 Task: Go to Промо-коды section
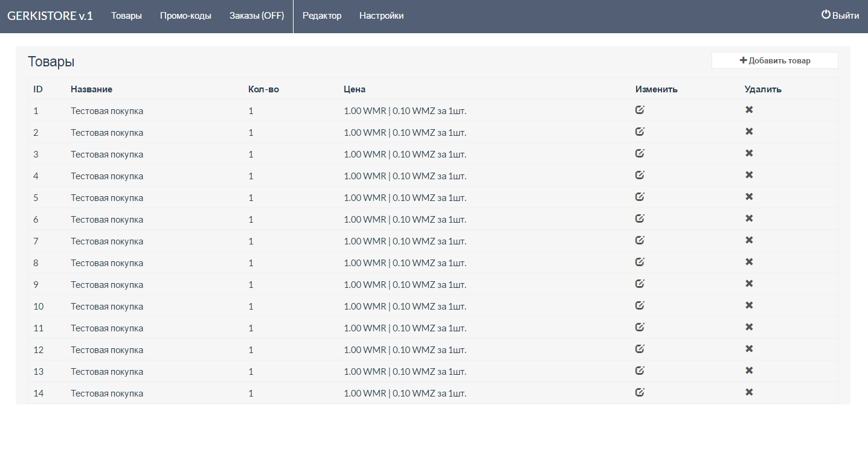pos(185,16)
